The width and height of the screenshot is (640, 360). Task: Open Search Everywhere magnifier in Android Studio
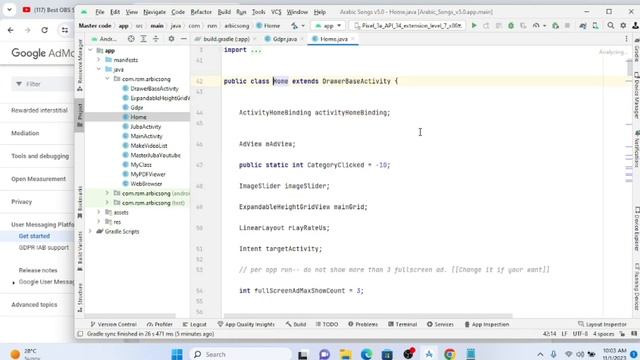click(611, 26)
